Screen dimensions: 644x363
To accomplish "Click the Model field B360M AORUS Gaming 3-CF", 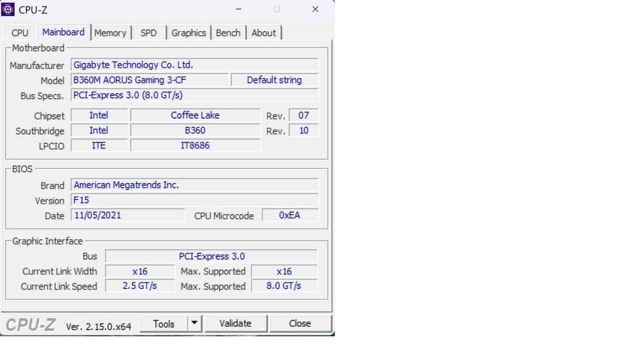I will pos(149,80).
